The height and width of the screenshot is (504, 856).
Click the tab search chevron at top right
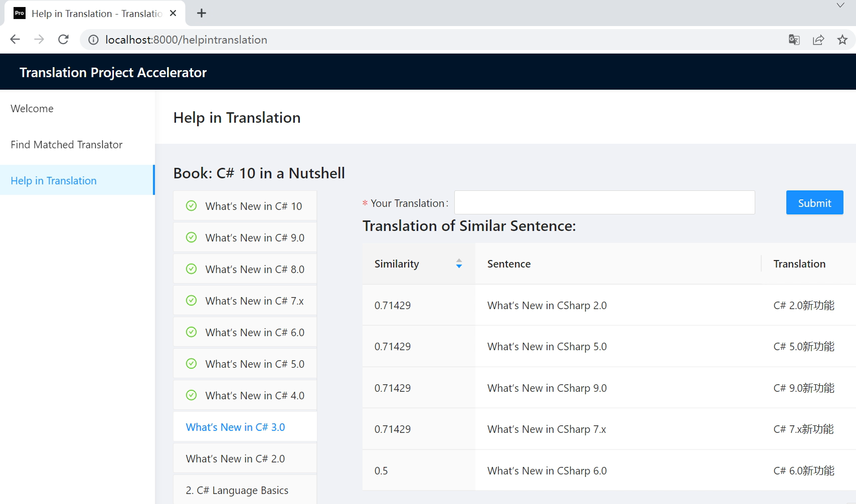pyautogui.click(x=840, y=6)
